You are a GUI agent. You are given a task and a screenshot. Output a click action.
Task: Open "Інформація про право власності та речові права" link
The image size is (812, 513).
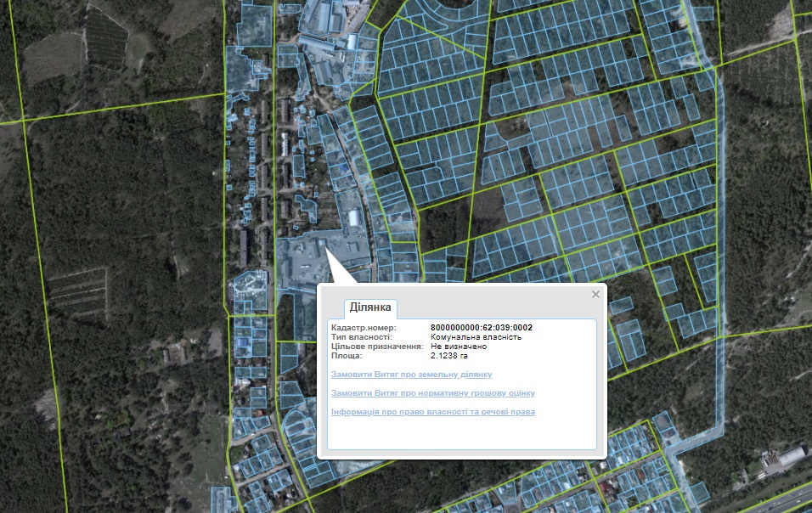(x=433, y=412)
